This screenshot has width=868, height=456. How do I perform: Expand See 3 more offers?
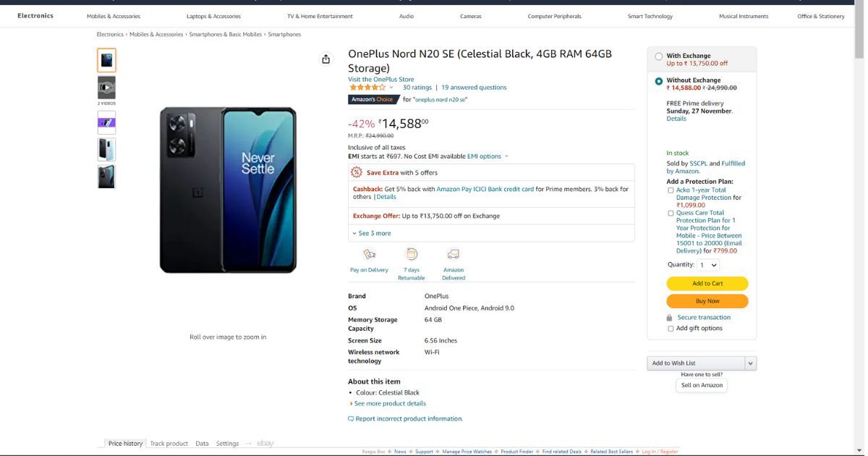[x=372, y=233]
